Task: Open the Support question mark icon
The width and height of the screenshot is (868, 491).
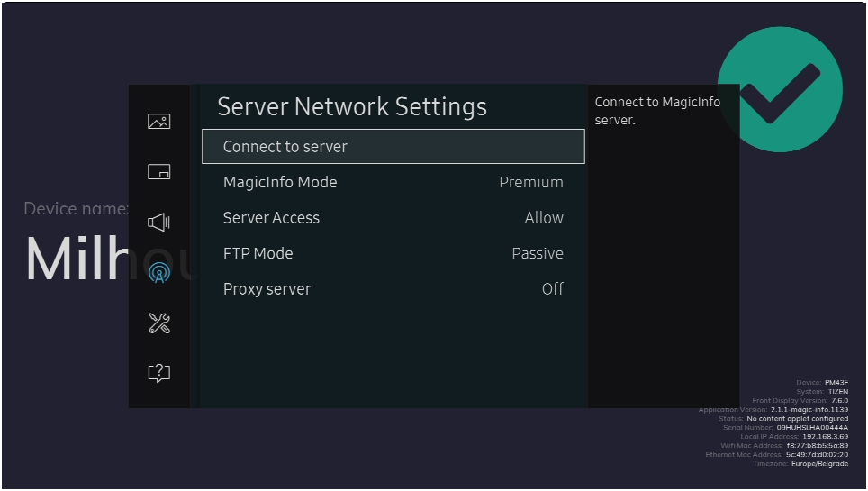Action: (x=158, y=373)
